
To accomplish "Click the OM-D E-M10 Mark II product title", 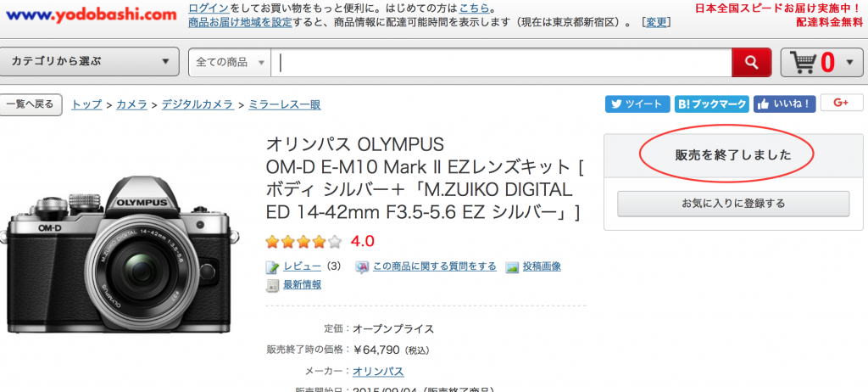I will (426, 178).
